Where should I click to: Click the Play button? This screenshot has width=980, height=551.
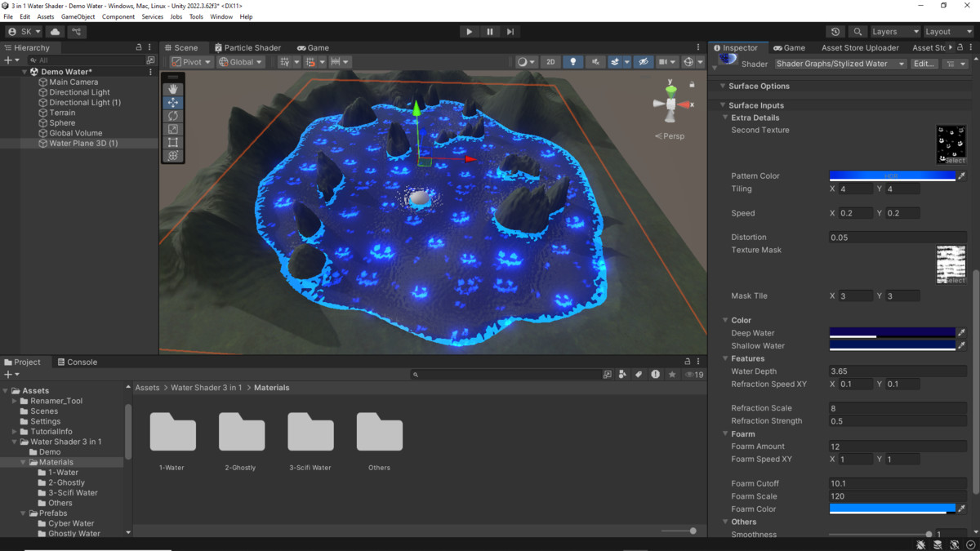469,32
